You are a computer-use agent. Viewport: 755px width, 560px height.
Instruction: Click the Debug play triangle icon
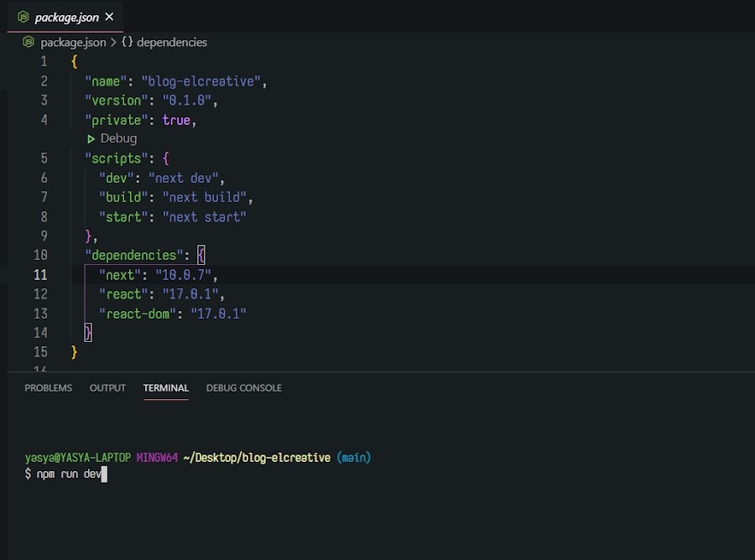pos(91,139)
